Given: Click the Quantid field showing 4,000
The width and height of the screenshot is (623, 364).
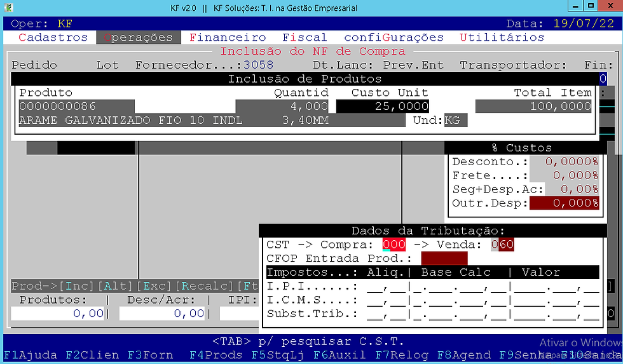Looking at the screenshot, I should [x=282, y=106].
